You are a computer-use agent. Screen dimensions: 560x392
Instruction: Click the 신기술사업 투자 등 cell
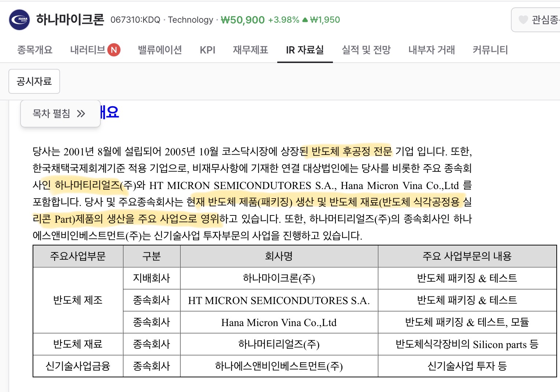point(467,366)
